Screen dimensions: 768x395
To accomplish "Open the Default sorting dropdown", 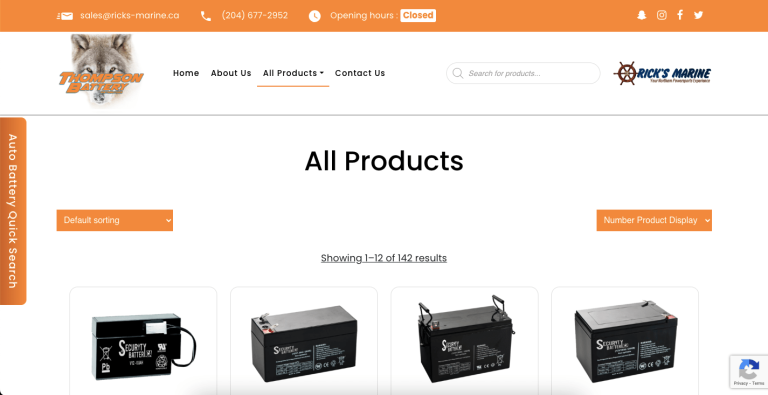I will point(115,221).
